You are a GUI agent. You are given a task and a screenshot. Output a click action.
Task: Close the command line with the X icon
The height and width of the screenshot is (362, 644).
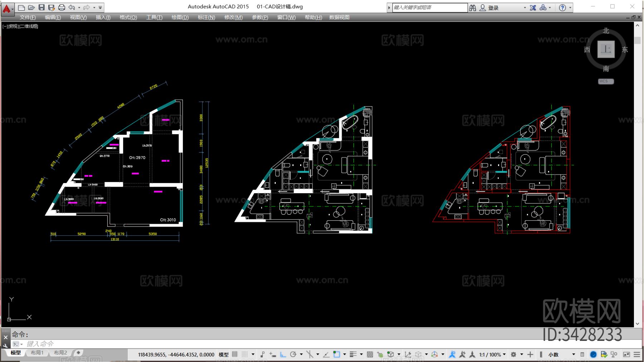pos(5,337)
